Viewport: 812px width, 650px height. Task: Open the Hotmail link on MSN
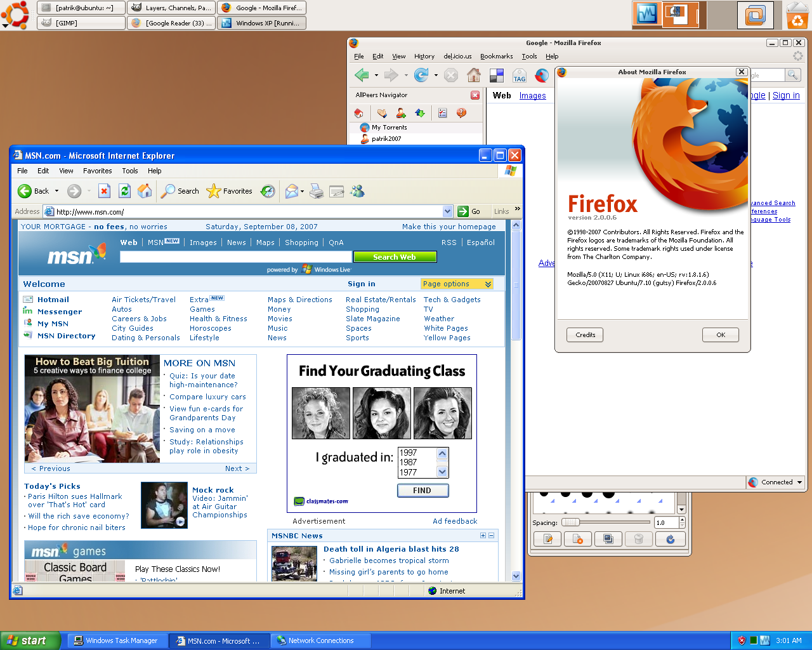53,300
